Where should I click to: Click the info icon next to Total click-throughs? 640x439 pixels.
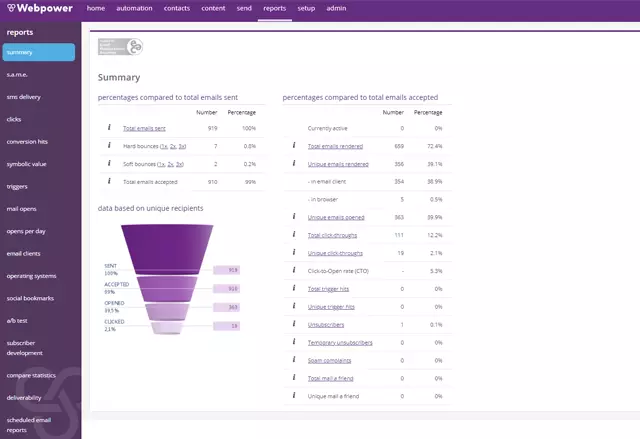(x=294, y=234)
